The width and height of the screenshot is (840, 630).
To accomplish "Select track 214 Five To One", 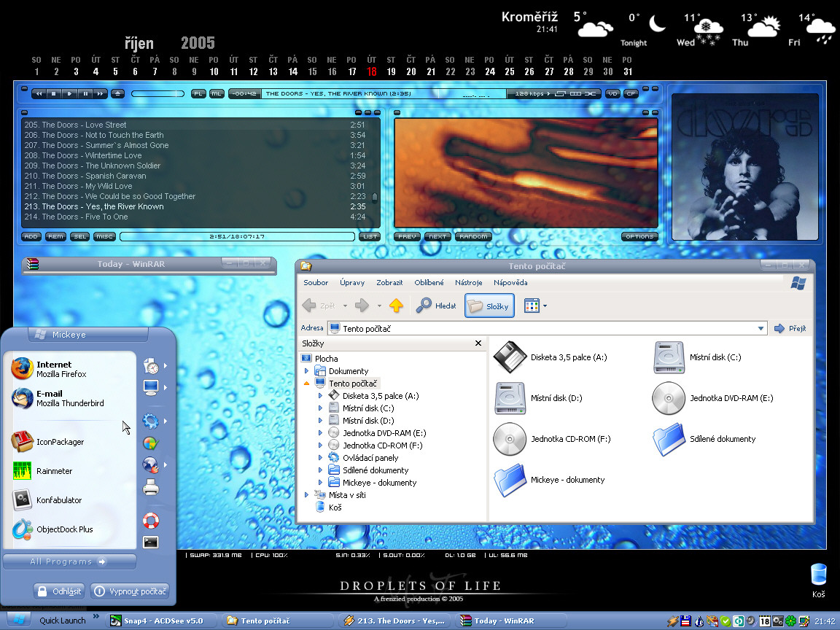I will (195, 217).
